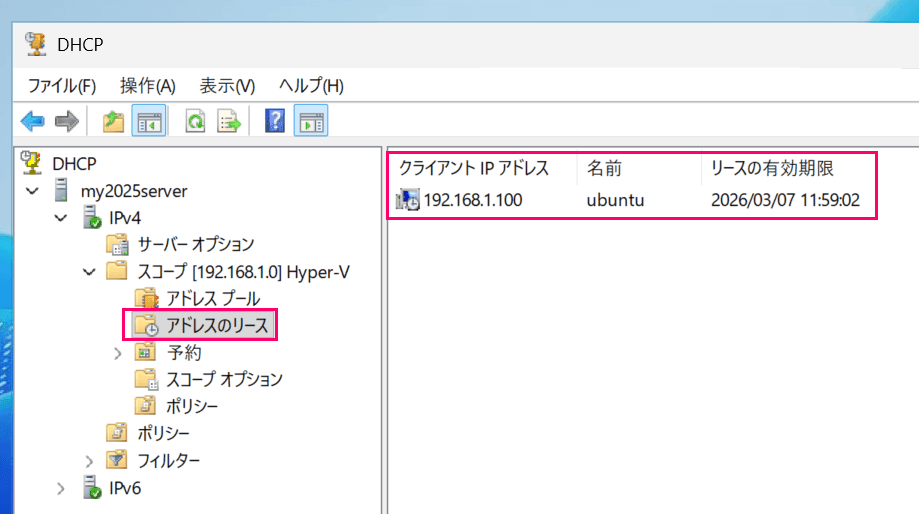This screenshot has width=919, height=514.
Task: Select the アドレス プール label
Action: click(213, 299)
